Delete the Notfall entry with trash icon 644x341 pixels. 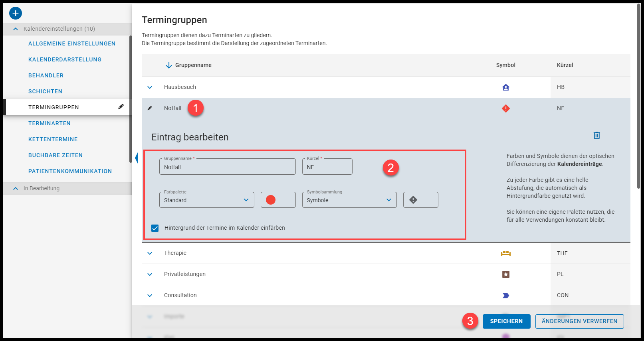(x=596, y=136)
